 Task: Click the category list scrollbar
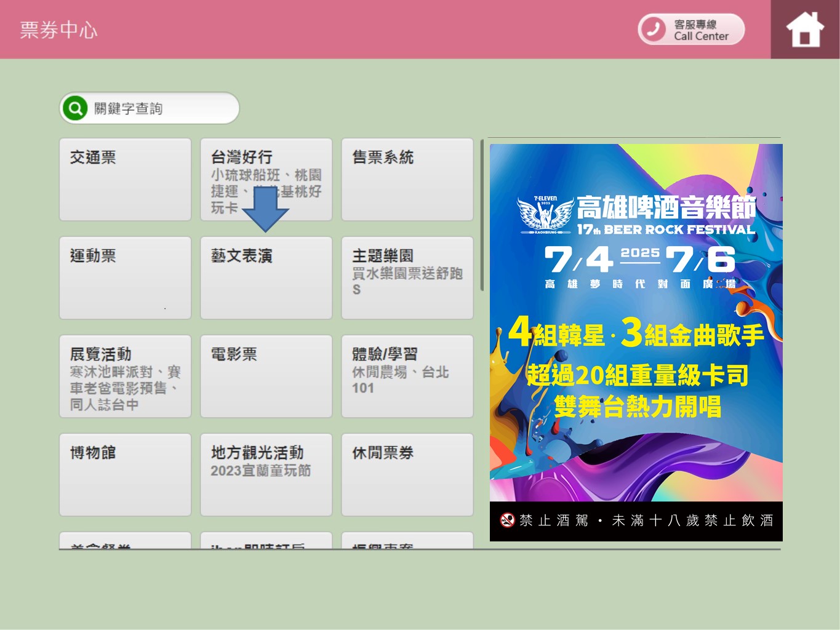click(482, 215)
